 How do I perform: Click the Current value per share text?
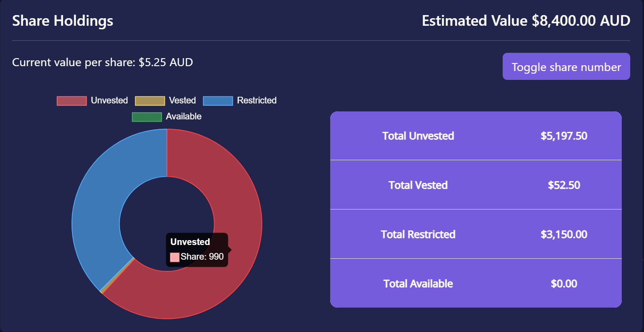[x=102, y=63]
